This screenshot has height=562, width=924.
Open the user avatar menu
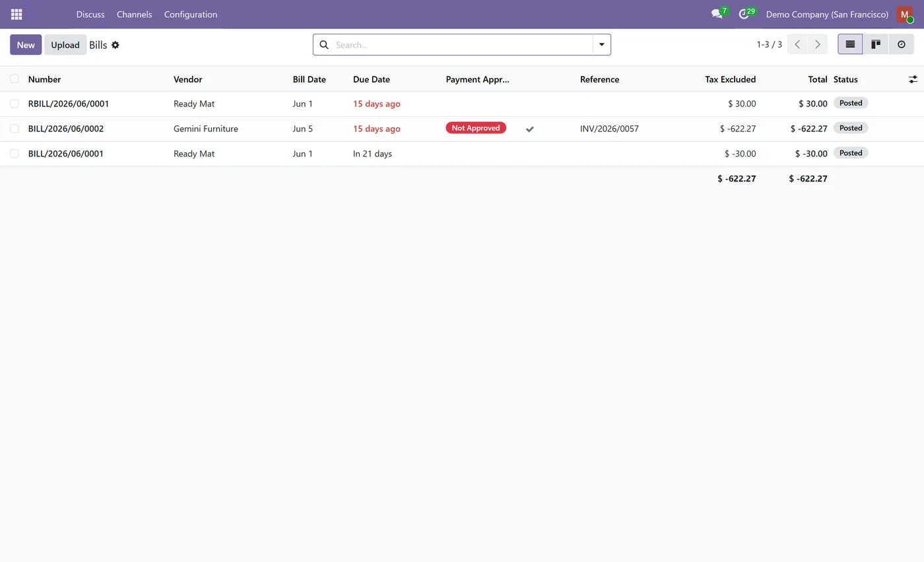click(905, 14)
